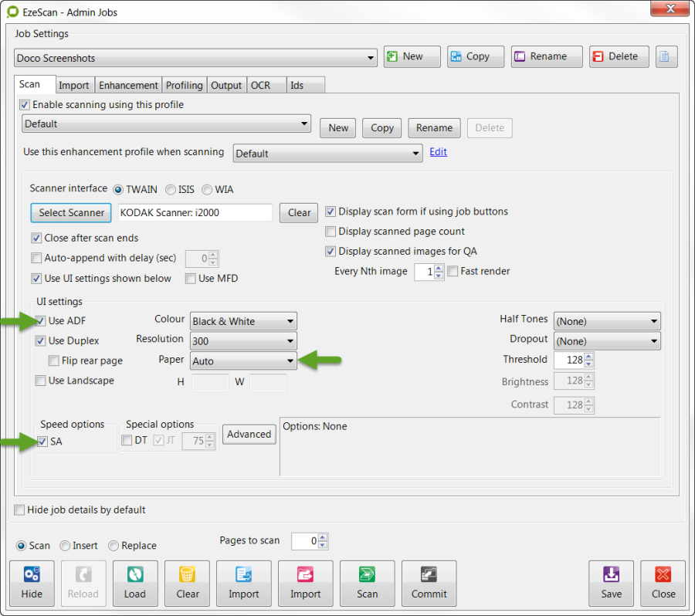This screenshot has width=695, height=616.
Task: Click the Edit enhancement profile link
Action: point(438,152)
